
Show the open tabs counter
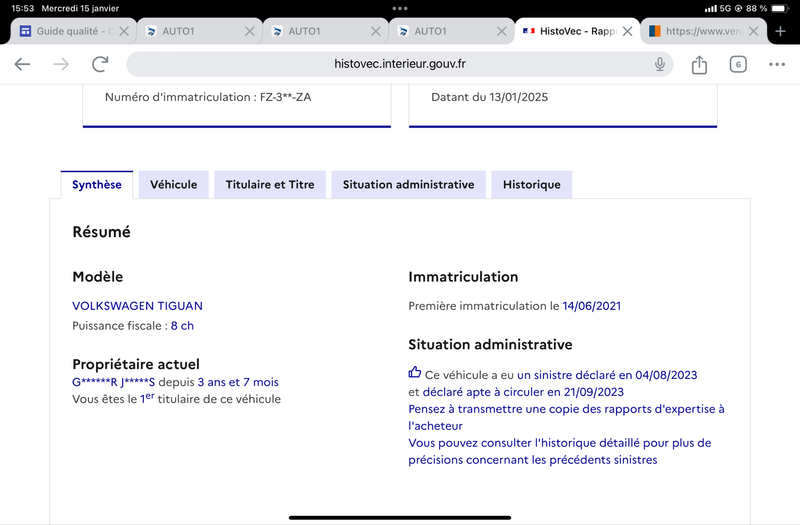tap(738, 64)
